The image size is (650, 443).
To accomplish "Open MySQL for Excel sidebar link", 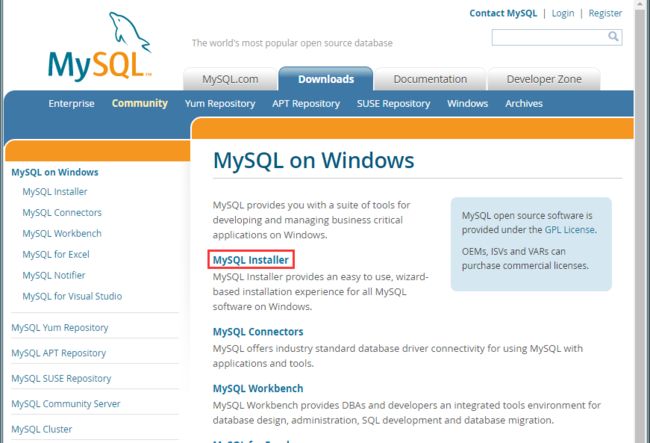I will pos(56,254).
